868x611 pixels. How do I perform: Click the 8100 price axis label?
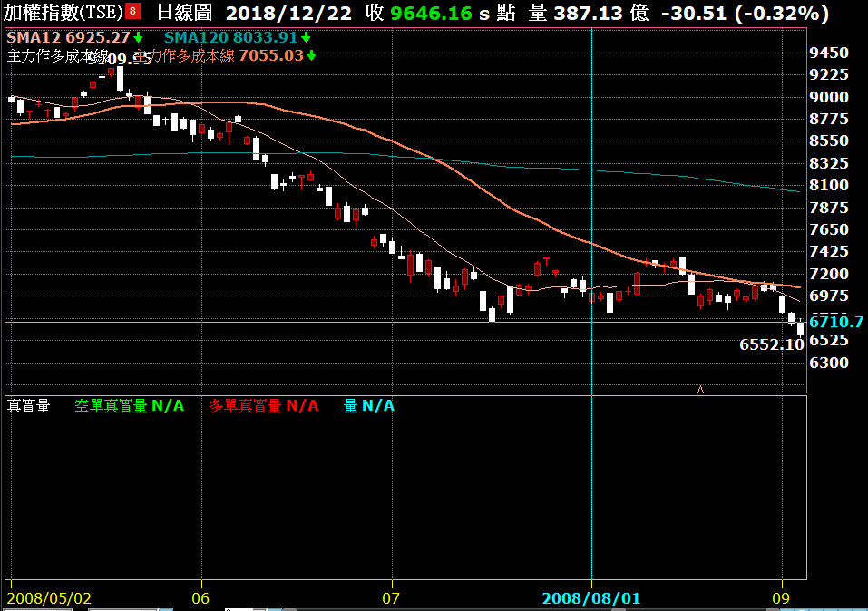click(x=829, y=185)
